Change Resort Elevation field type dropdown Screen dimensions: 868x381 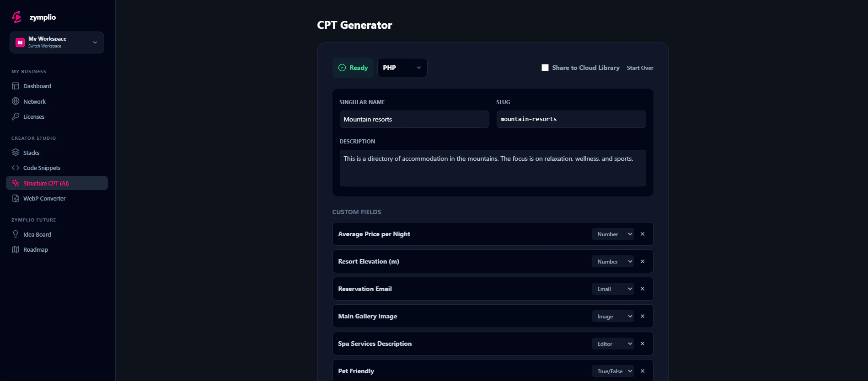pyautogui.click(x=613, y=261)
